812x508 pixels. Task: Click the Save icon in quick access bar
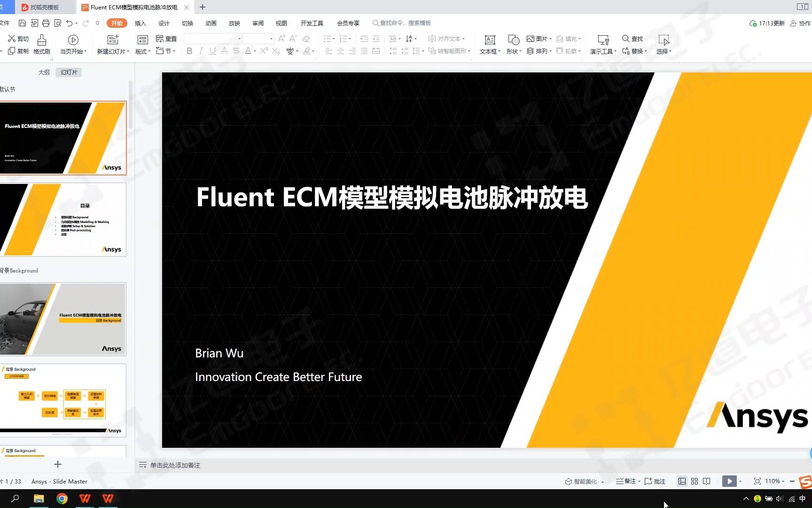[x=22, y=23]
